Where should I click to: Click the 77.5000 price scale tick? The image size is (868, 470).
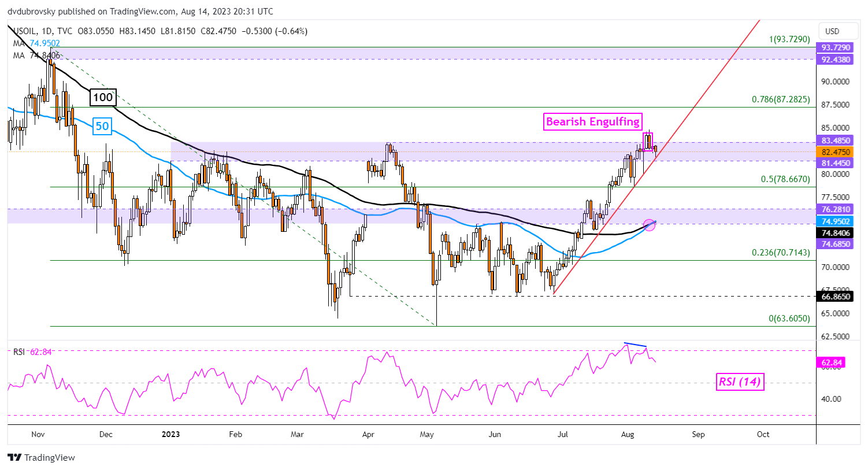tap(836, 197)
